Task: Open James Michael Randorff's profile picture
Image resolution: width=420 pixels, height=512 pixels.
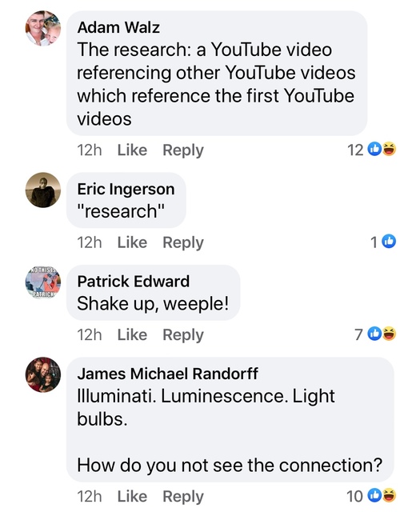Action: pos(43,374)
